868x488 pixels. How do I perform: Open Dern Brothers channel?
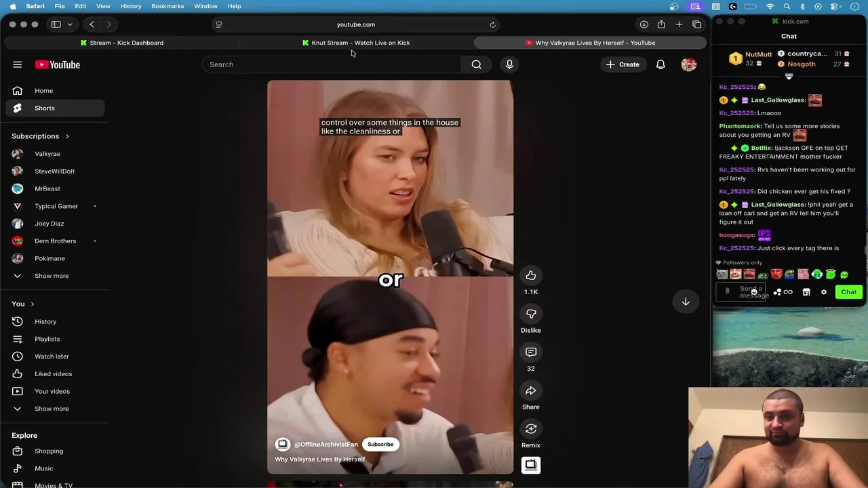point(54,241)
